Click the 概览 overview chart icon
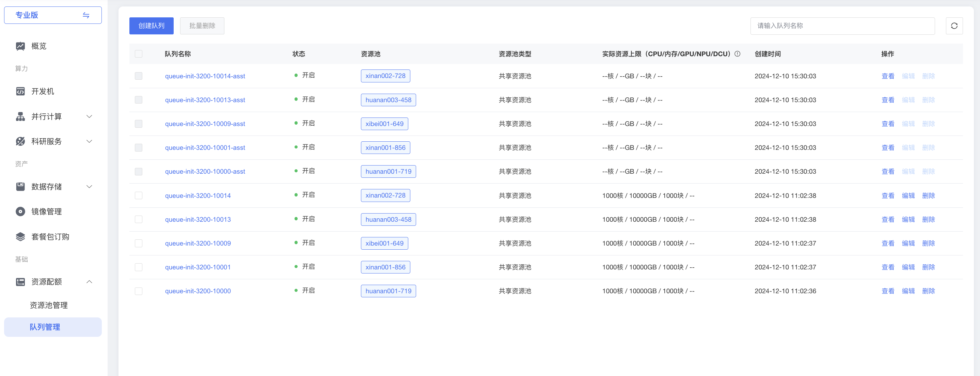 pos(20,46)
